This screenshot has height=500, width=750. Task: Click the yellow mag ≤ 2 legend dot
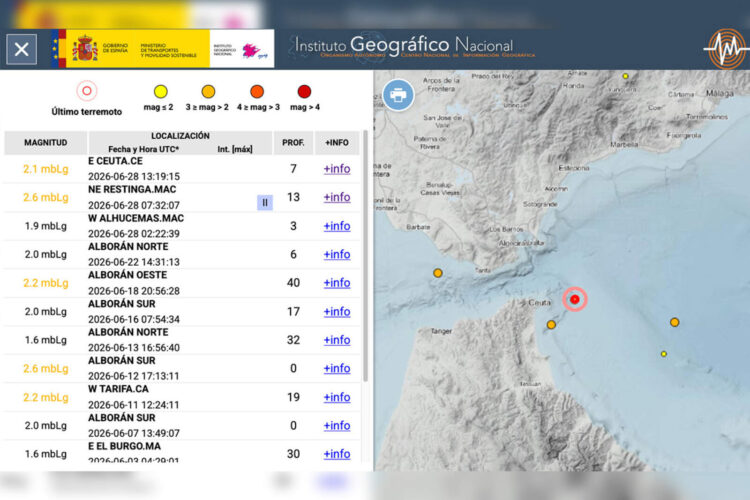coord(161,91)
